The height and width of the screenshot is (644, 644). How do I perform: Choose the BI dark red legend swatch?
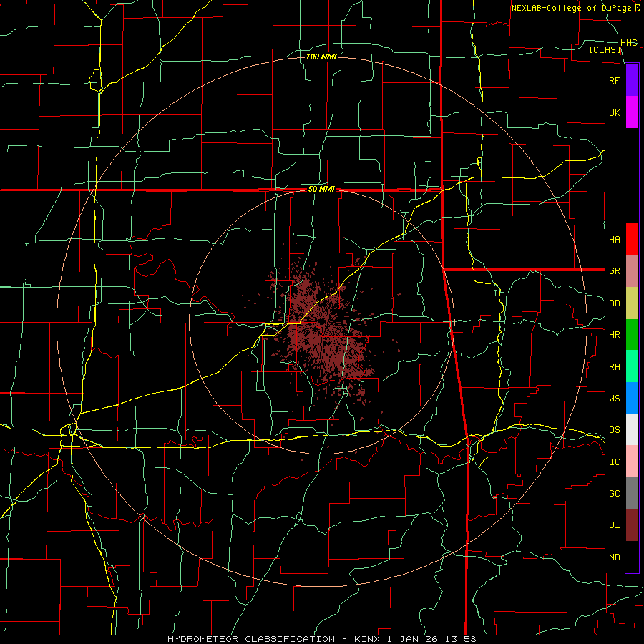pyautogui.click(x=632, y=525)
